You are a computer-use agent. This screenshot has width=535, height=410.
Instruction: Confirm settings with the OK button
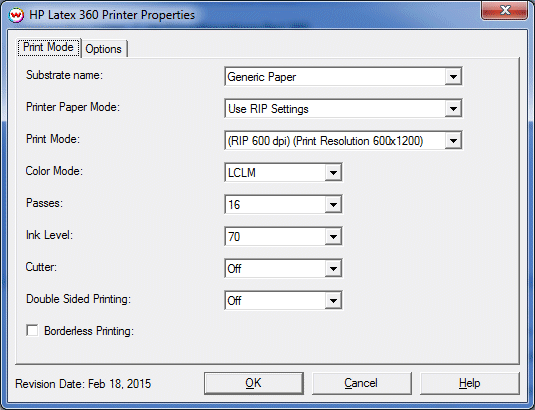(254, 383)
